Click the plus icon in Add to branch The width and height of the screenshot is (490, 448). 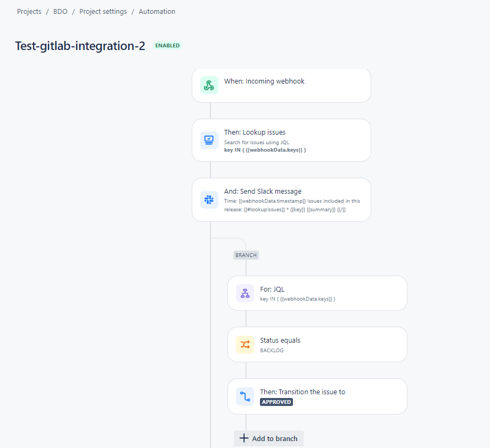point(243,438)
